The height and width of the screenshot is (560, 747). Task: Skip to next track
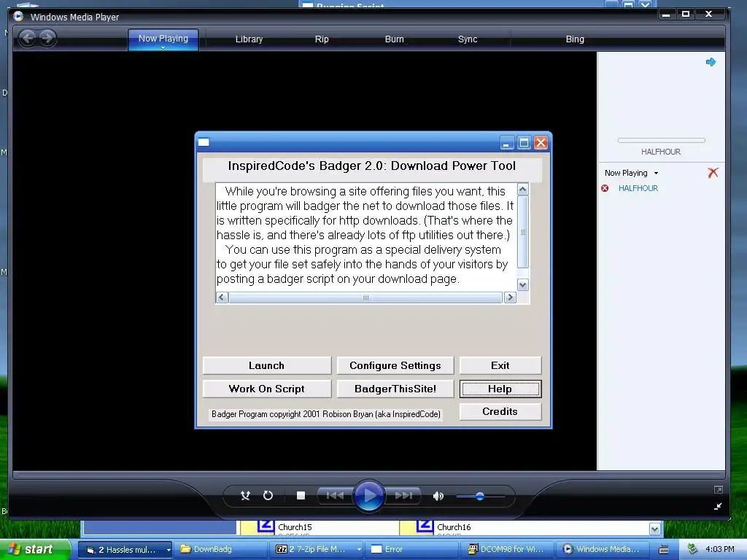pyautogui.click(x=403, y=496)
